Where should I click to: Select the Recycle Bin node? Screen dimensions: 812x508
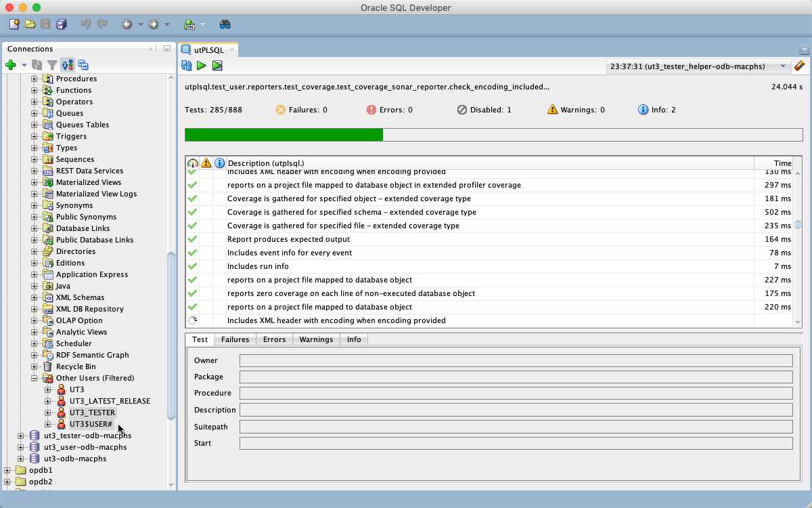[x=76, y=366]
